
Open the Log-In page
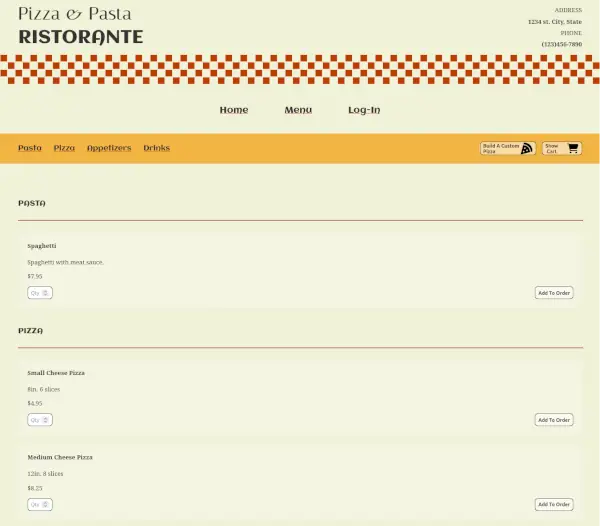(x=364, y=110)
